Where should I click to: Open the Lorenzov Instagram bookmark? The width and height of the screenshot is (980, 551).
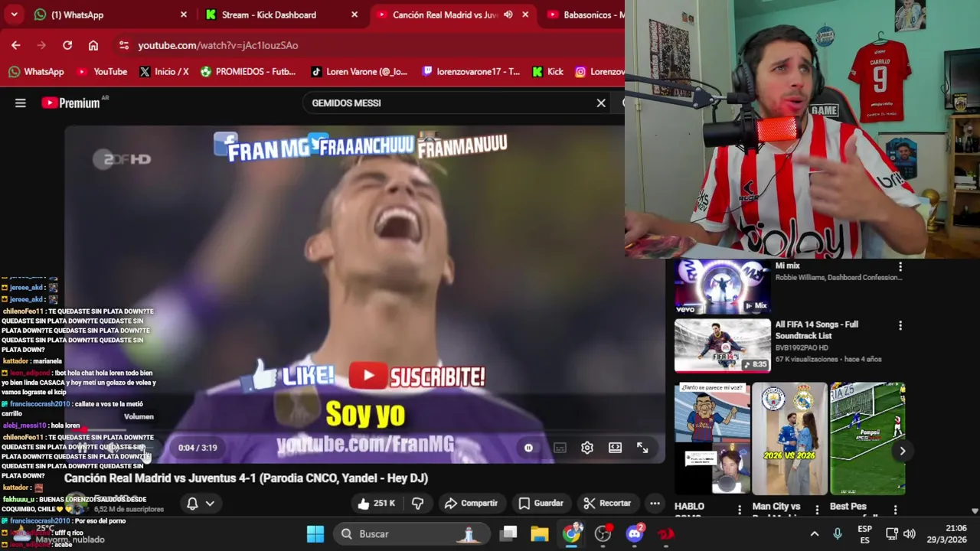599,71
